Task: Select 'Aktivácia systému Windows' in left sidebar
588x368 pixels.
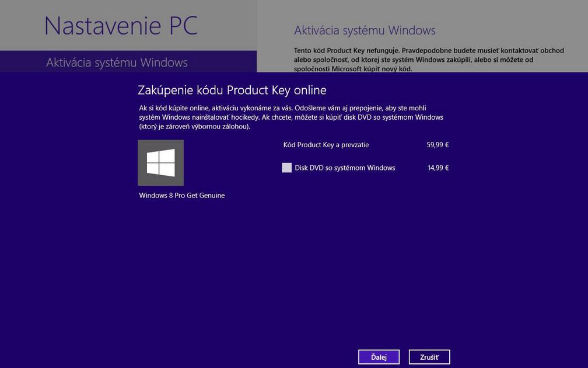Action: [x=117, y=63]
